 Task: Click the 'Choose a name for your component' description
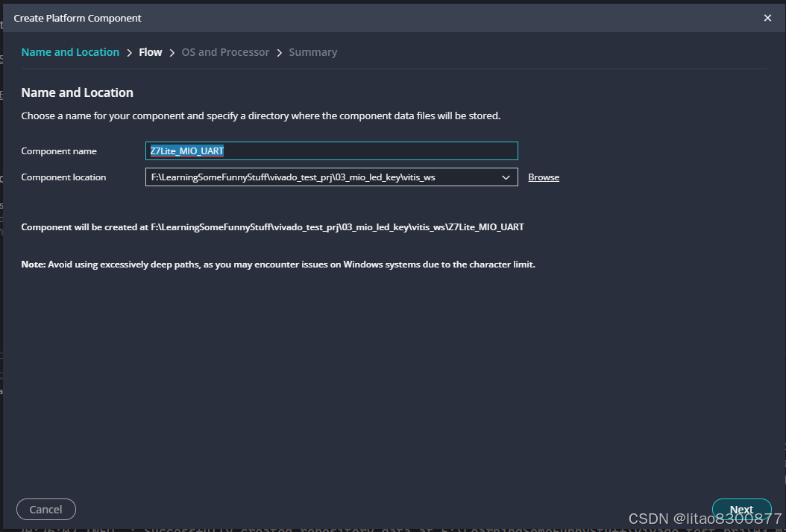point(261,115)
